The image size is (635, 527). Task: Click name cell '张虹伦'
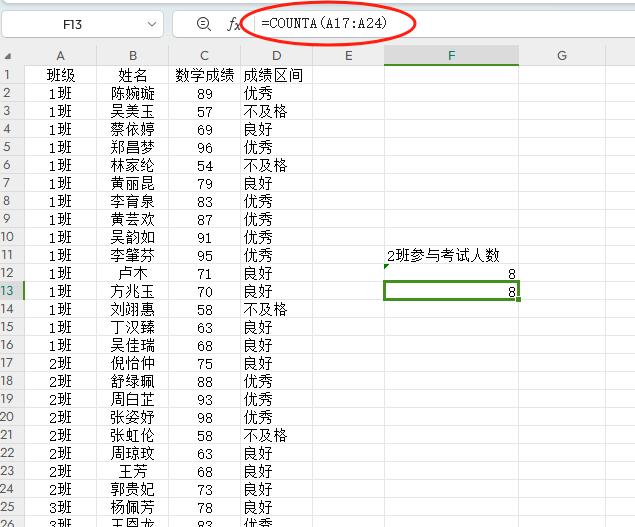[x=132, y=435]
